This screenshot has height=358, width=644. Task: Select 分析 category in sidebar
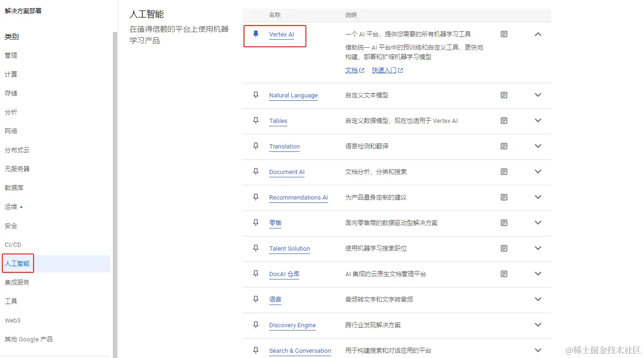11,112
